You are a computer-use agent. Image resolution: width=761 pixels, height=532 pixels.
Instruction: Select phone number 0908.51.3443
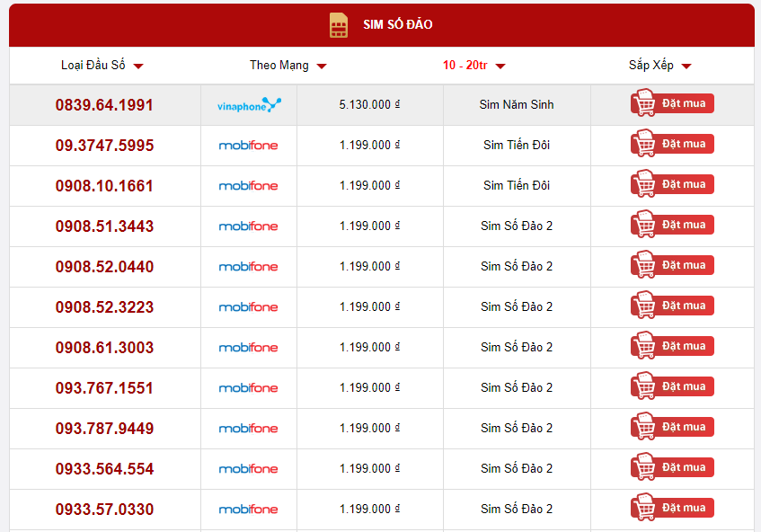[104, 226]
